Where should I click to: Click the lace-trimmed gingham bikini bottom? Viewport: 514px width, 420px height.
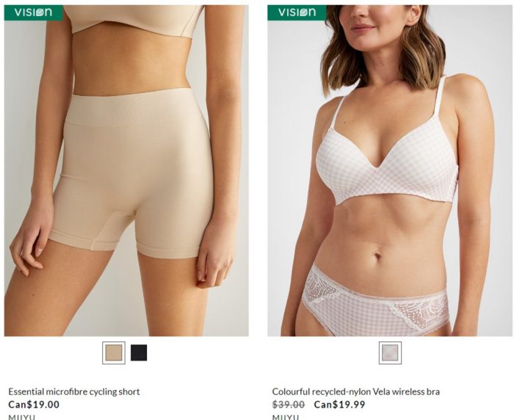[375, 303]
